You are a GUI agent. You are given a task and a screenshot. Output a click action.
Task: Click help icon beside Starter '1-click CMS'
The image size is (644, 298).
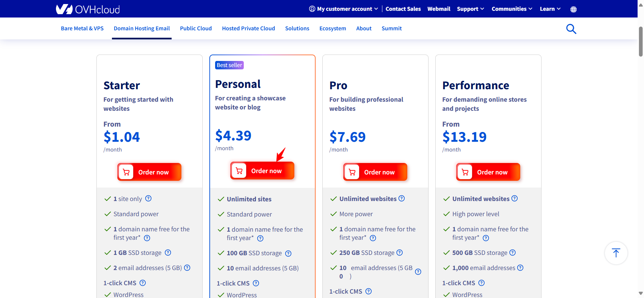point(143,283)
